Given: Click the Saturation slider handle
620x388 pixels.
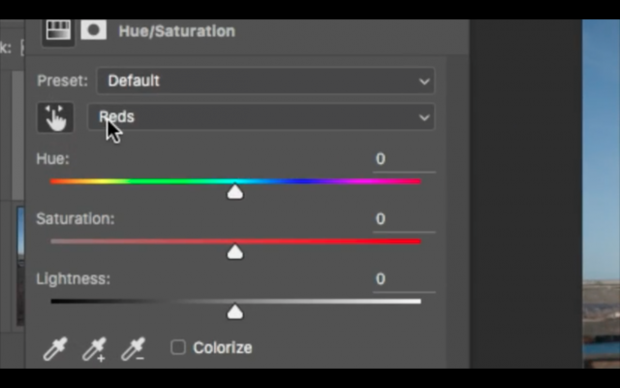Looking at the screenshot, I should click(235, 252).
